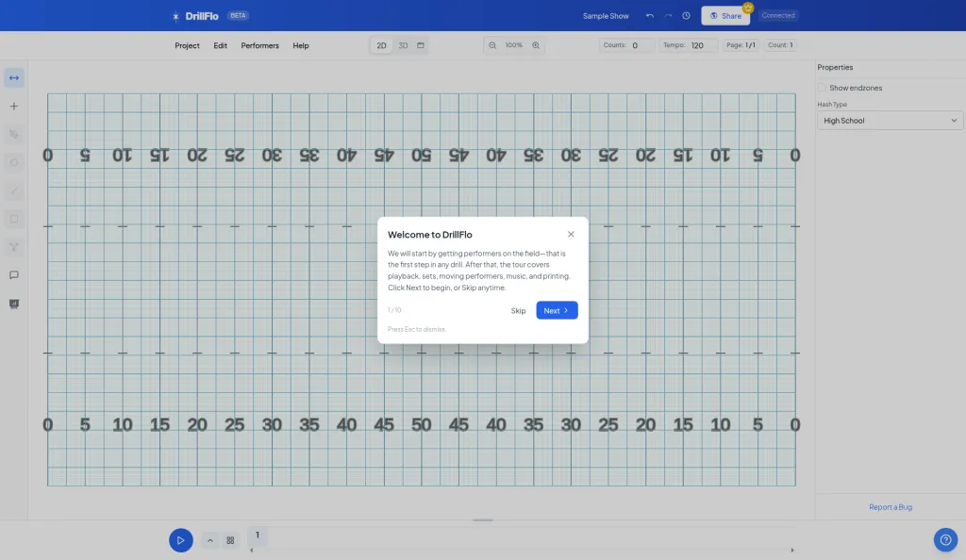Click the timeline scrollbar left arrow
Screen dimensions: 966x560
point(251,551)
